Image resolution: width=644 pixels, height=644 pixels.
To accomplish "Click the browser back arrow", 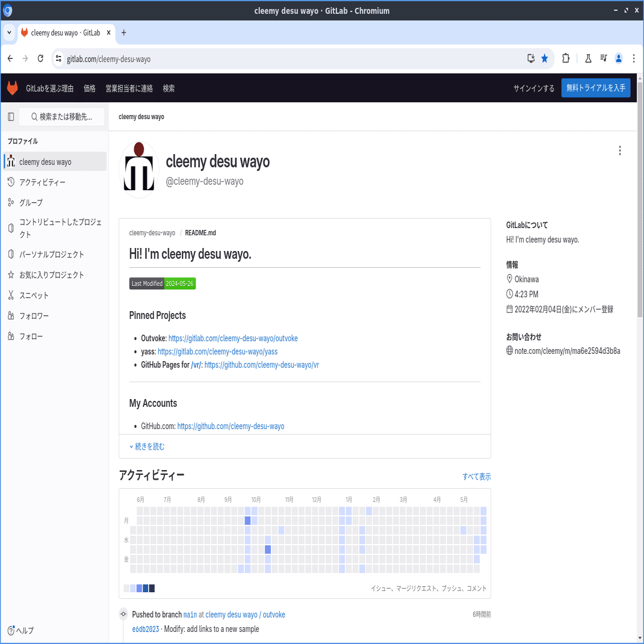I will 10,59.
